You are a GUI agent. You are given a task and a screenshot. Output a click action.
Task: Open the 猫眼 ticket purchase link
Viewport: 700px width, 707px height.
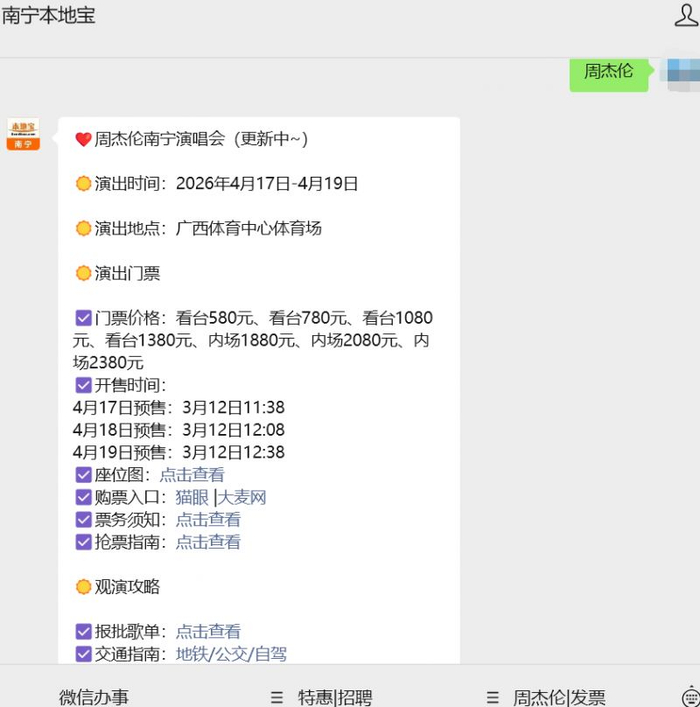coord(192,497)
